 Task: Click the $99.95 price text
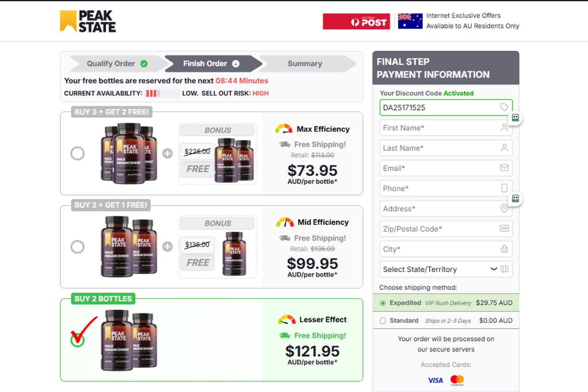click(312, 263)
